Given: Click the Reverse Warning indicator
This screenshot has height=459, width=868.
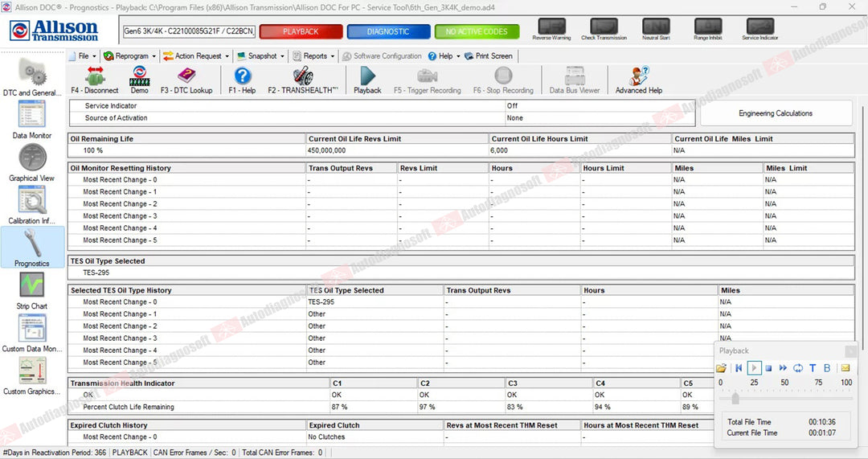Looking at the screenshot, I should (x=551, y=30).
